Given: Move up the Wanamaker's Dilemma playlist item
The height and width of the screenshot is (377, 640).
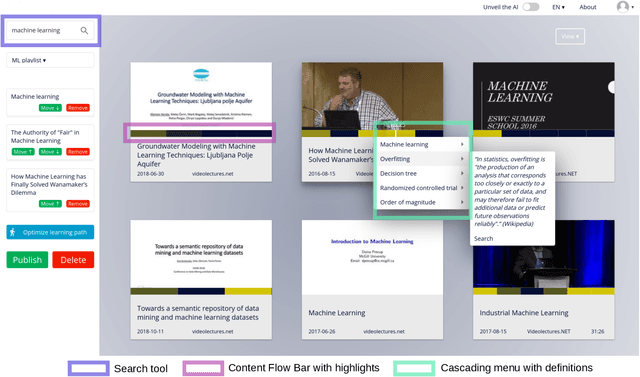Looking at the screenshot, I should click(50, 204).
